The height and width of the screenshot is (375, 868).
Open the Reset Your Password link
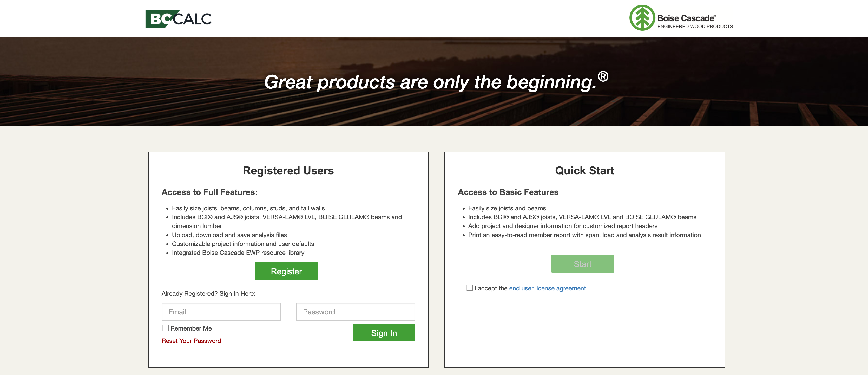191,341
